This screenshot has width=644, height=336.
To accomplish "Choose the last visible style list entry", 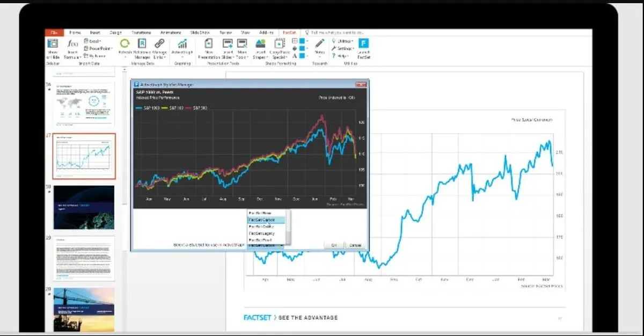I will tap(266, 240).
